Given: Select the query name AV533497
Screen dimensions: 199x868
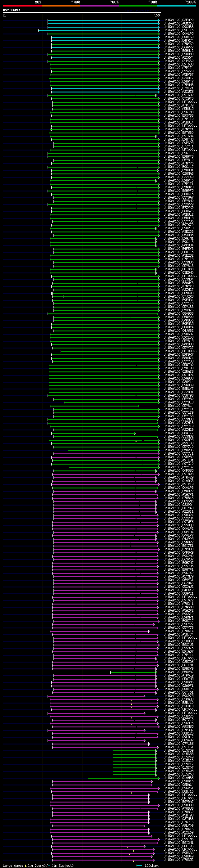Looking at the screenshot, I should (12, 10).
